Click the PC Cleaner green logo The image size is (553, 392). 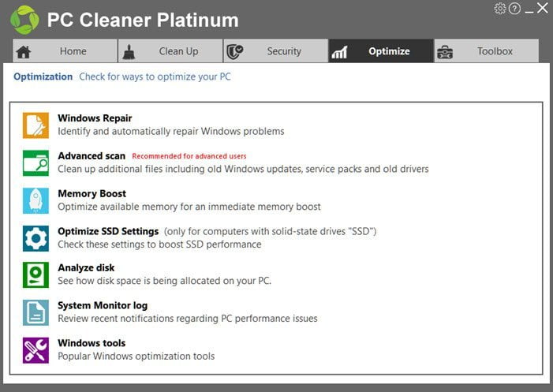pos(24,20)
